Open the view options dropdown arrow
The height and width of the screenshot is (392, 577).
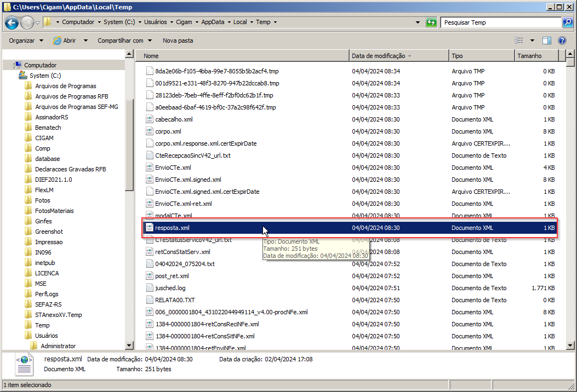tap(532, 41)
